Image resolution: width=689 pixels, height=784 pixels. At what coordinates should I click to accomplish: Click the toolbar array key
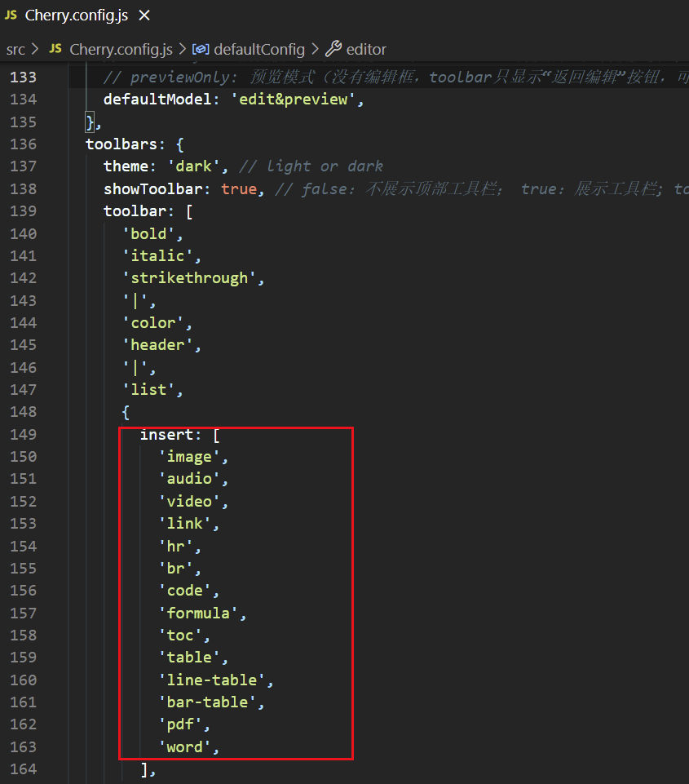click(135, 211)
